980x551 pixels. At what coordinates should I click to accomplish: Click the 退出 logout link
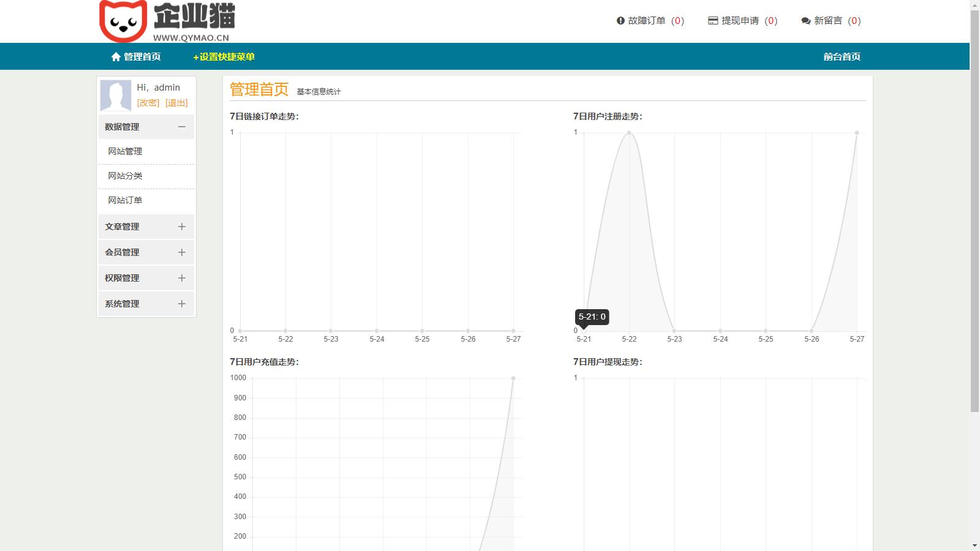click(x=176, y=103)
